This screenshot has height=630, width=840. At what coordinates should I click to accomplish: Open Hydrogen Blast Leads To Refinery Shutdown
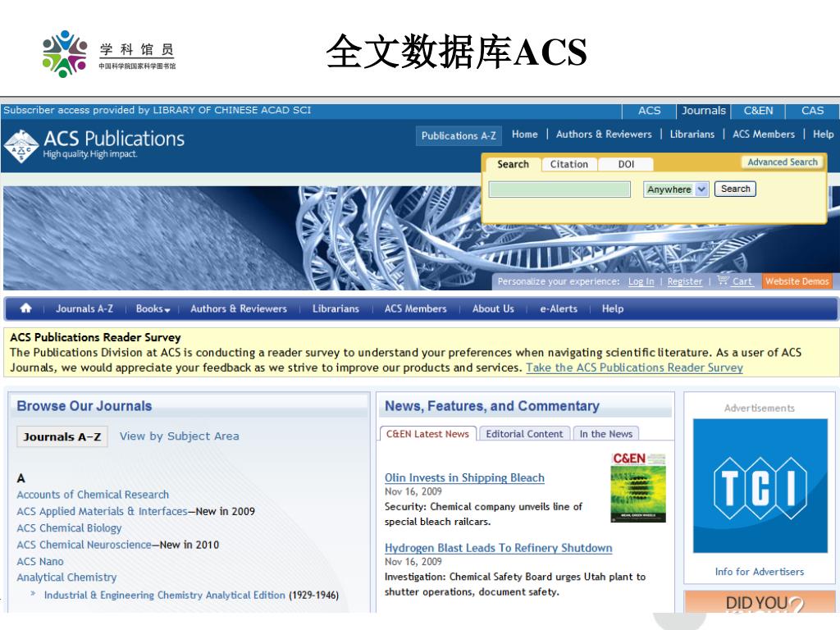pyautogui.click(x=498, y=547)
